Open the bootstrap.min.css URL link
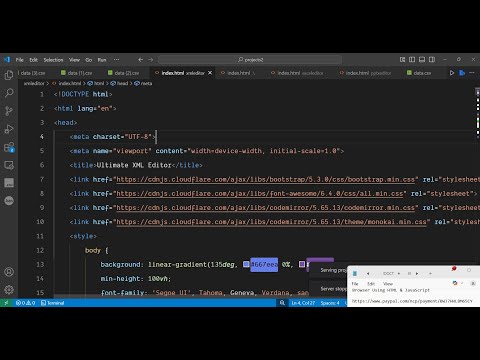This screenshot has width=480, height=360. click(265, 179)
